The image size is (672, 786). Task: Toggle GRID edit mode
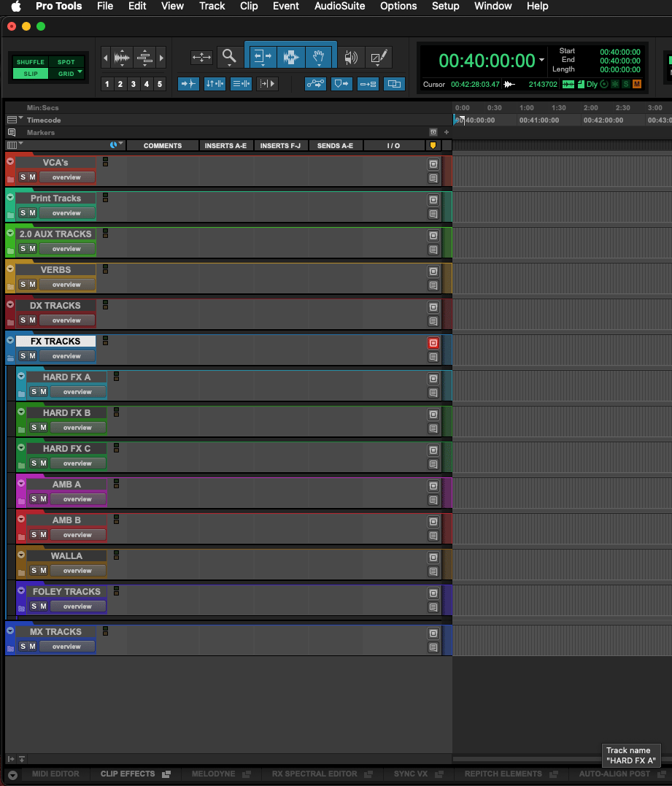pyautogui.click(x=66, y=74)
